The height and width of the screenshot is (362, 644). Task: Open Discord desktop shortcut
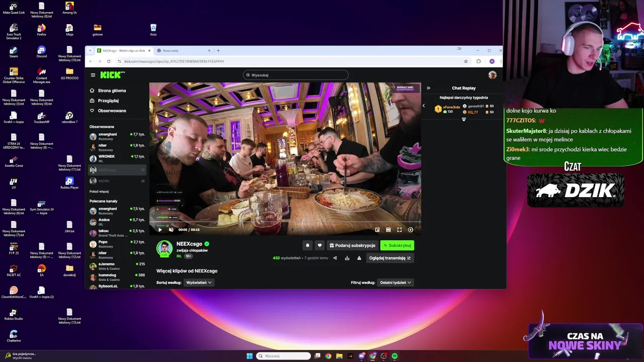[x=41, y=52]
